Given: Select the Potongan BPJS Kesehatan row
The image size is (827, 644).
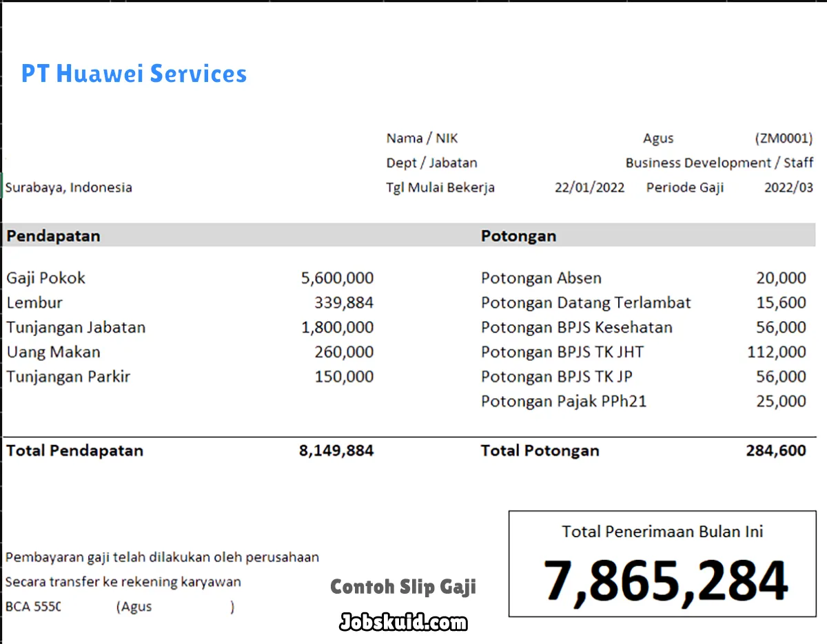Looking at the screenshot, I should (577, 327).
